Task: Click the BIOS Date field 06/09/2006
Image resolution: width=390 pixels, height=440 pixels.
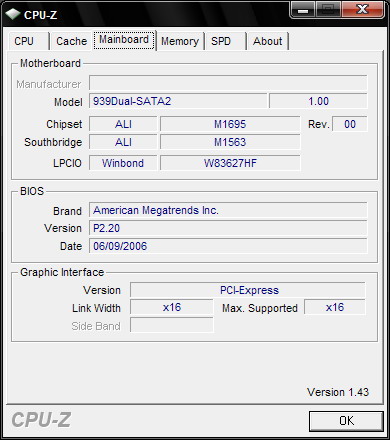Action: click(228, 246)
